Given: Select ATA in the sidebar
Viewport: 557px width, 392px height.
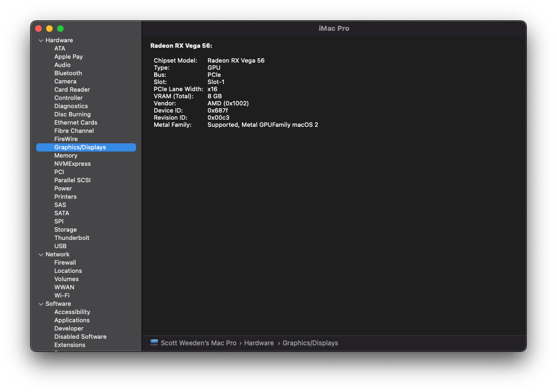Looking at the screenshot, I should 60,48.
